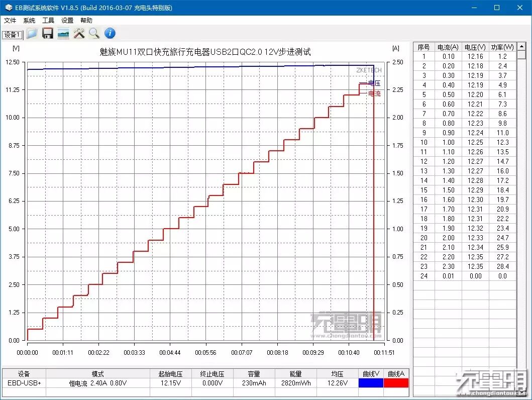Click the 恒电流 2.40A 0.80V cell
This screenshot has height=400, width=532.
(98, 383)
